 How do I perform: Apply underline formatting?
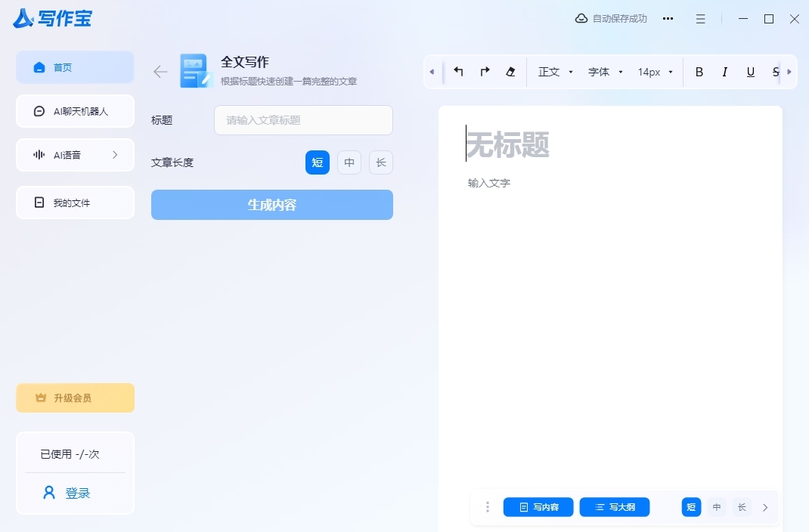[x=750, y=71]
